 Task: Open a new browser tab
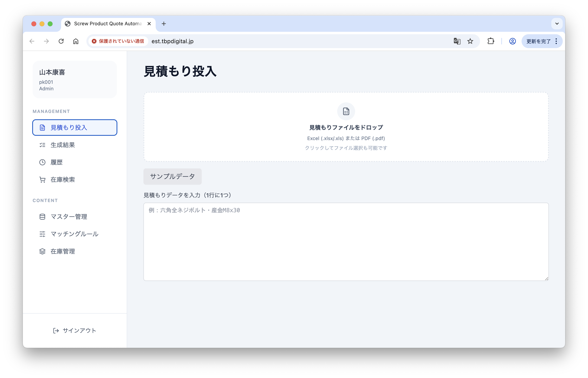(x=164, y=24)
